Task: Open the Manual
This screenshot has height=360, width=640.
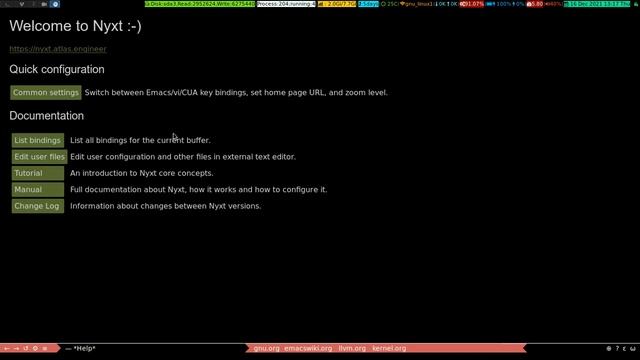Action: tap(38, 189)
